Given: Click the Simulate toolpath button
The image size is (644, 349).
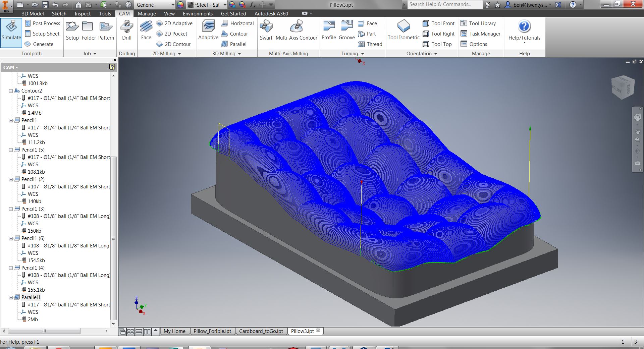Looking at the screenshot, I should (x=11, y=33).
